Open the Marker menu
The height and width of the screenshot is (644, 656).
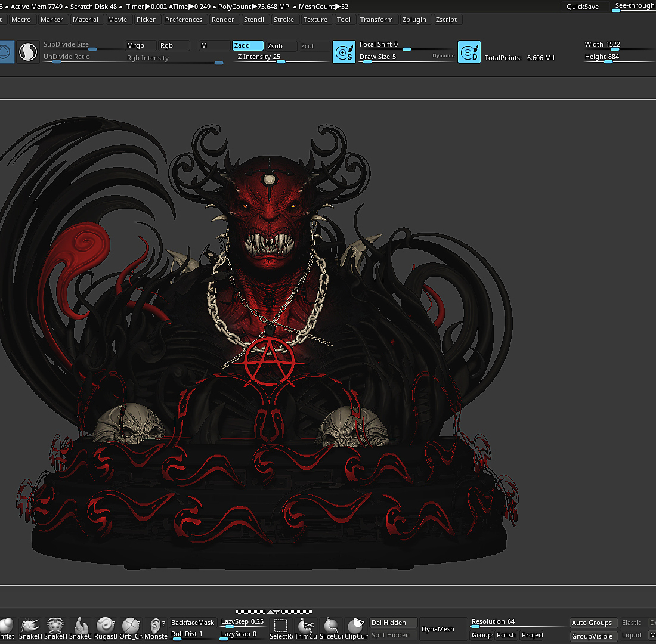(x=51, y=20)
